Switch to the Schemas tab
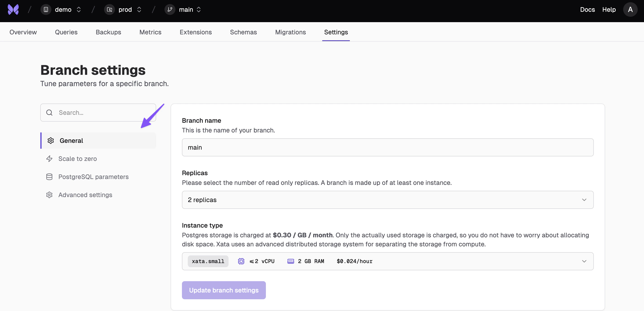Viewport: 644px width, 311px height. [243, 32]
